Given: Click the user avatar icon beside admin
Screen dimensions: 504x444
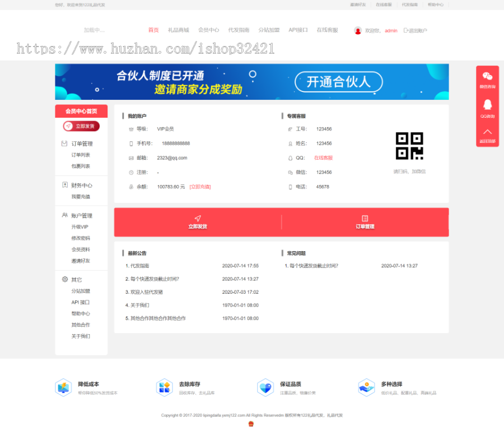Looking at the screenshot, I should 358,31.
